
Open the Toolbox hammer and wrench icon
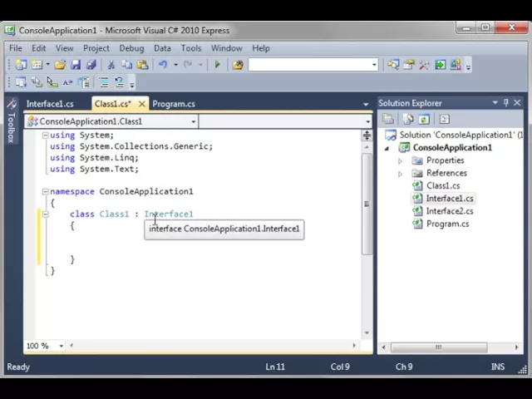[x=424, y=65]
